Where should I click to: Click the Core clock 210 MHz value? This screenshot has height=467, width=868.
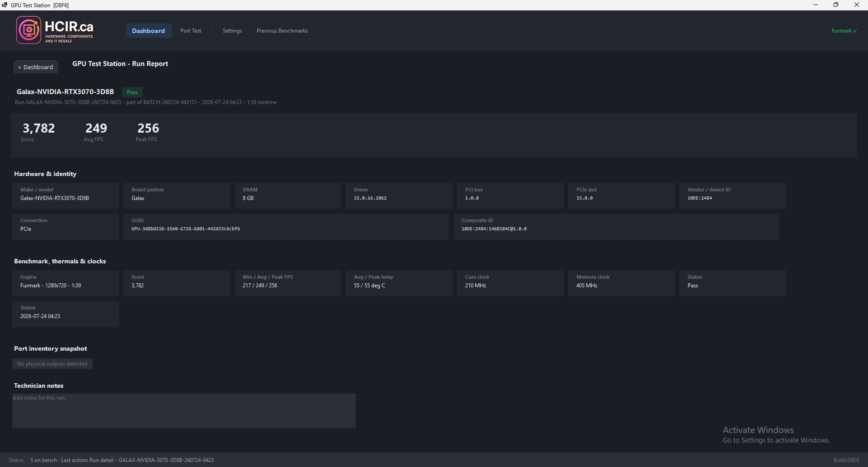(x=476, y=286)
